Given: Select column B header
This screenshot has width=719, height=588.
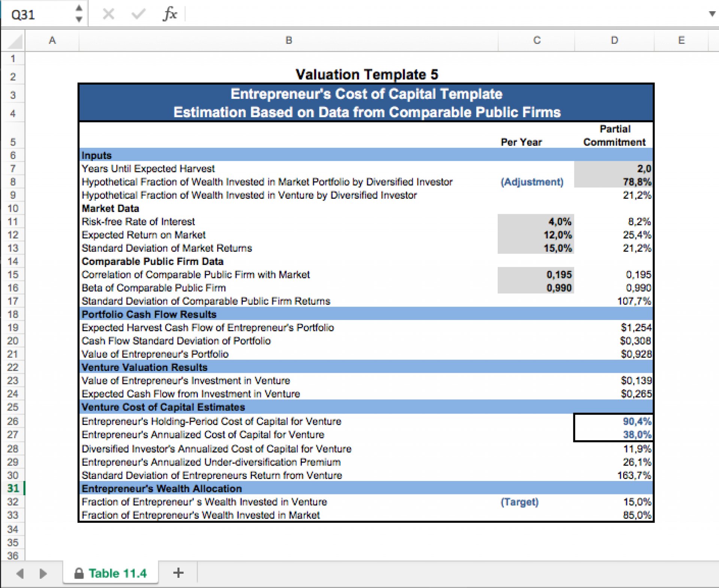Looking at the screenshot, I should [x=288, y=40].
